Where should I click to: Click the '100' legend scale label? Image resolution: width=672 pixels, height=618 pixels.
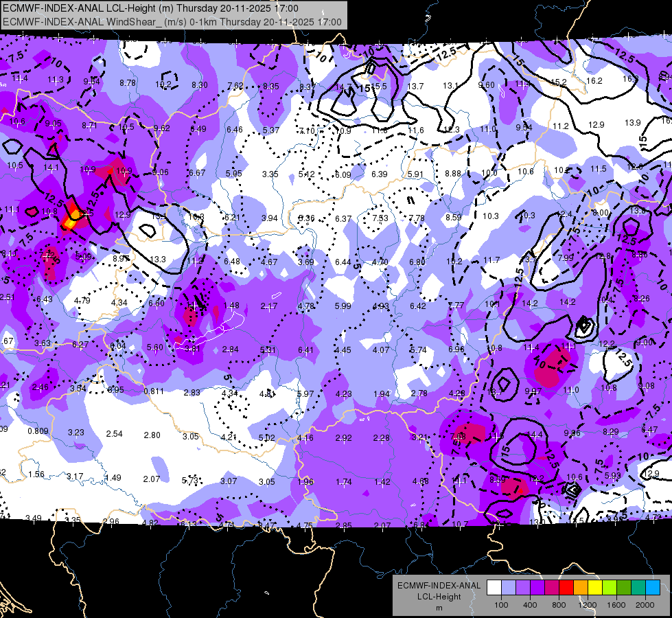coord(502,605)
